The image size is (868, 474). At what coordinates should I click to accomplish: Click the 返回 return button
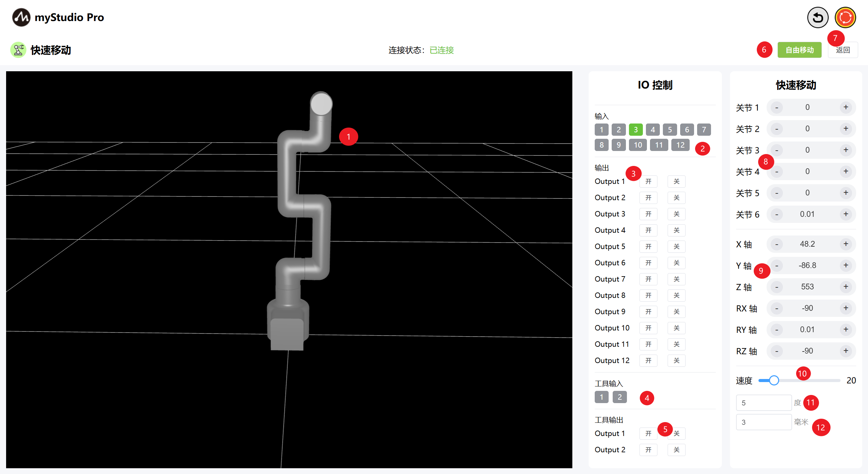(843, 50)
